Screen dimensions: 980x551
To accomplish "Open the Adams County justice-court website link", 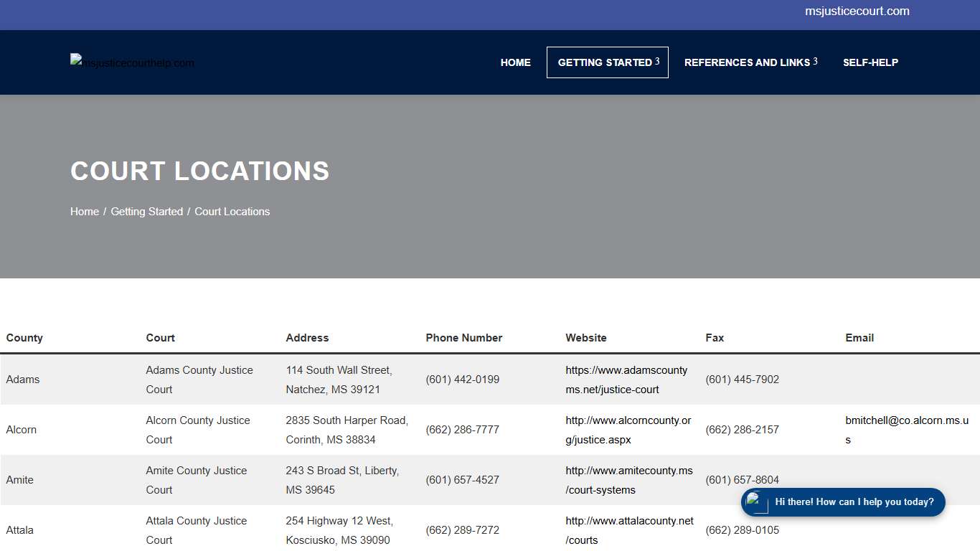I will (x=626, y=380).
